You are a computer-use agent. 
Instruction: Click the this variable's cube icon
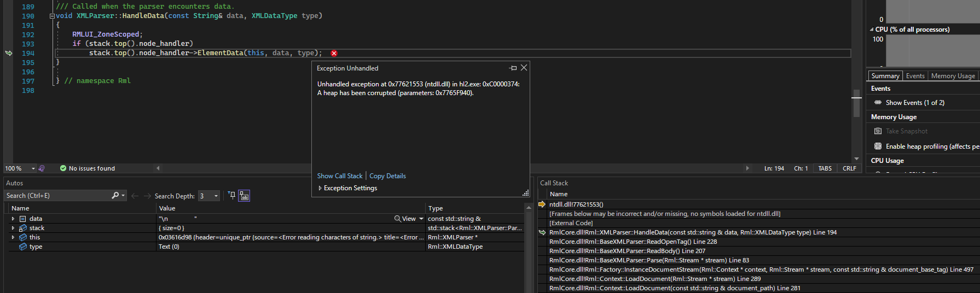click(23, 237)
